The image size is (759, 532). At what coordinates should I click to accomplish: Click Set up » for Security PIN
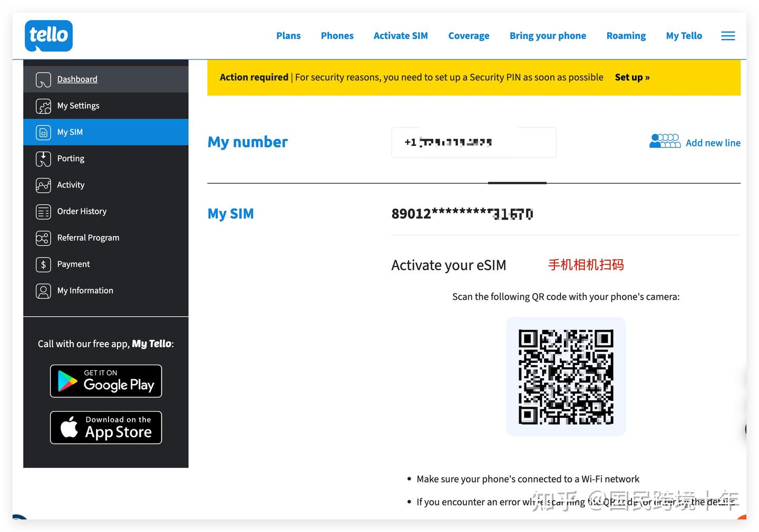click(632, 77)
